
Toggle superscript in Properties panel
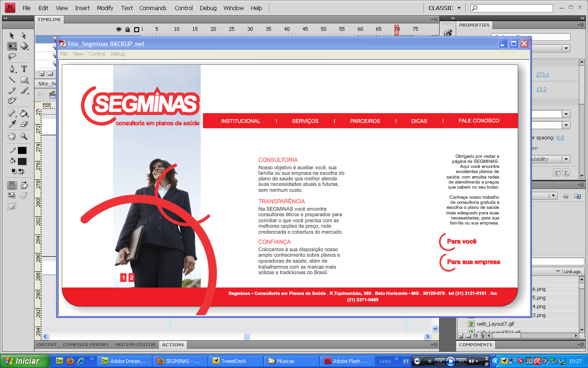[x=556, y=173]
